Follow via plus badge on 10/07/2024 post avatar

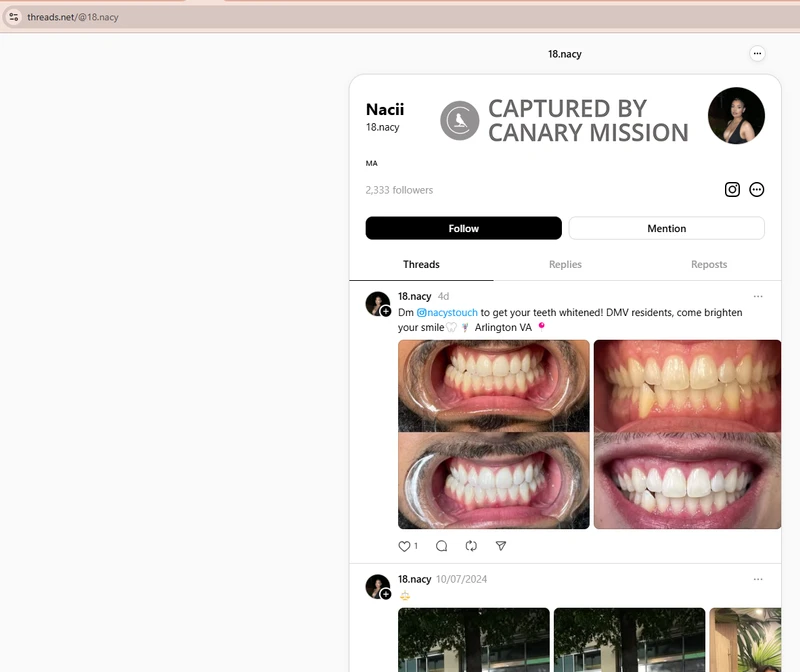coord(386,594)
